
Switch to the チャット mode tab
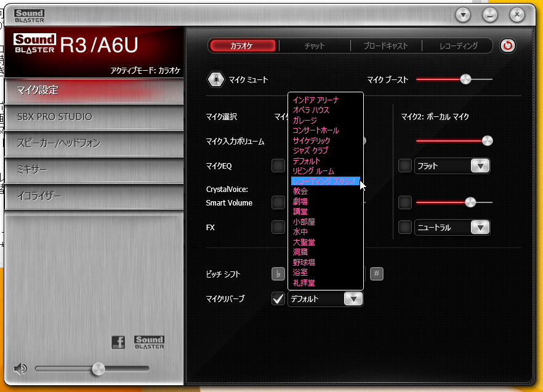tap(315, 46)
